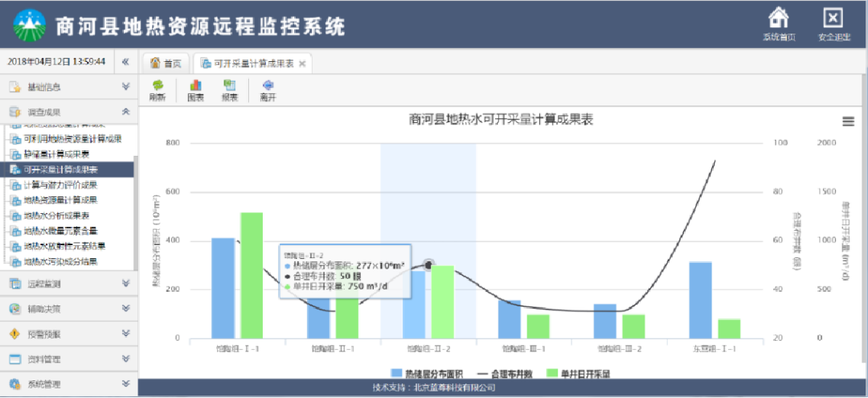Click the green bar for 东营组-Ⅰ-1
Viewport: 868px width, 398px height.
(729, 329)
